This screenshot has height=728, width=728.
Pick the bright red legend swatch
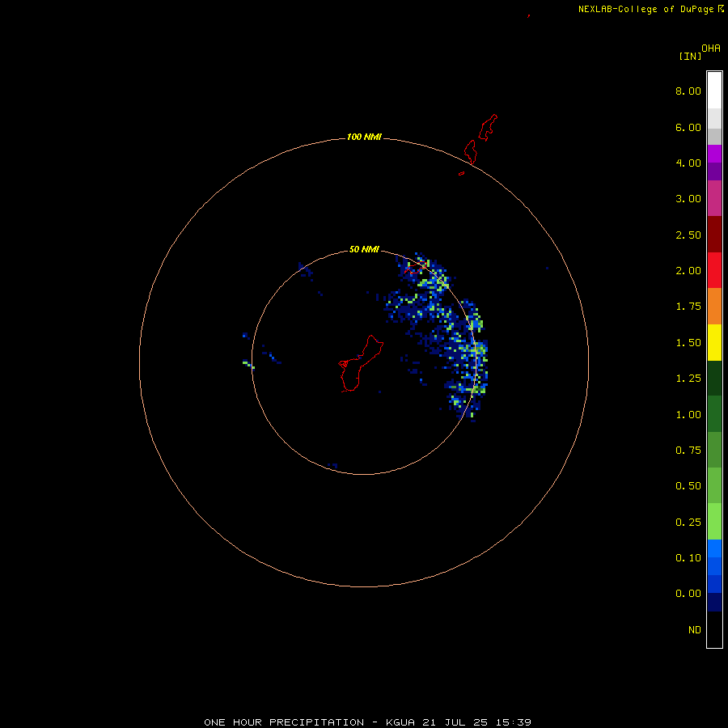[x=714, y=270]
